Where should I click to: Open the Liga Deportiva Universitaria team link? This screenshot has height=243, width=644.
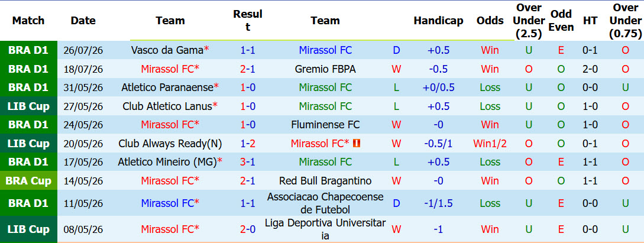(x=325, y=229)
